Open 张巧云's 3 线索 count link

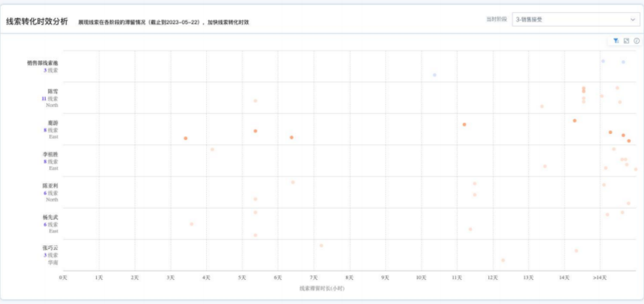(x=50, y=255)
